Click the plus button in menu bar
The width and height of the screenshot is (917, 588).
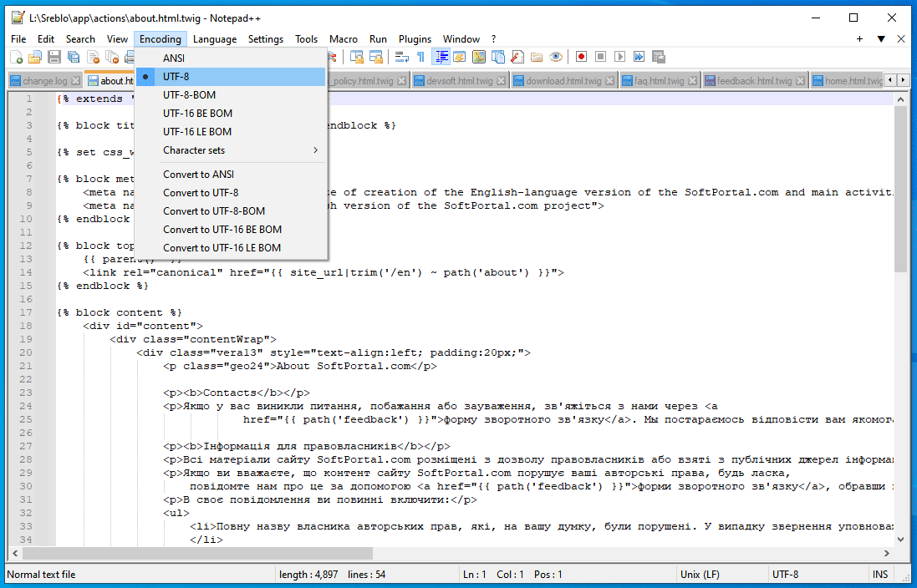click(859, 39)
